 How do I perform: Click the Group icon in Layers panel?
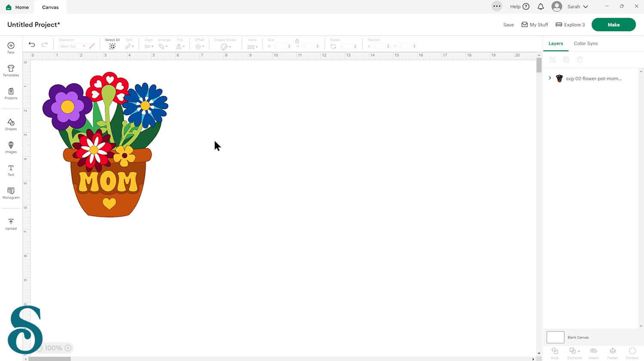click(553, 60)
